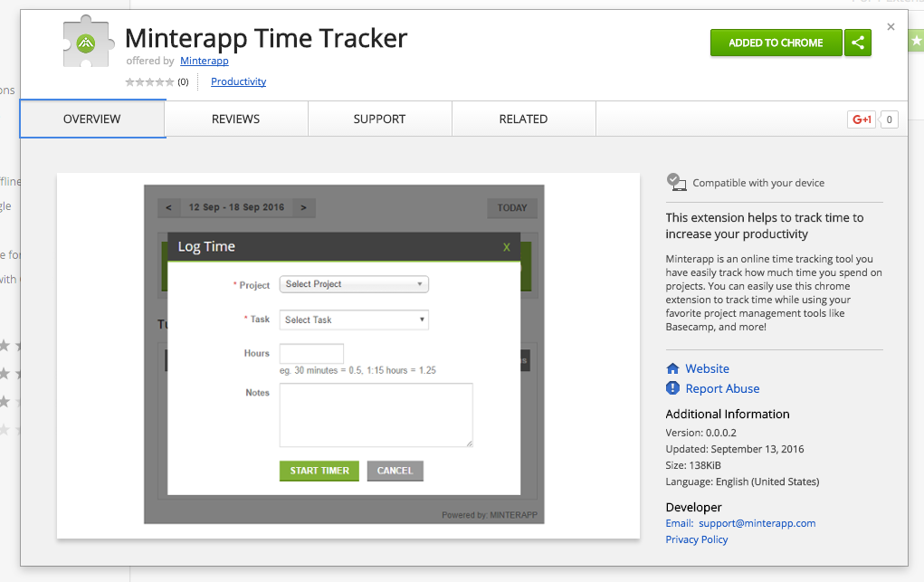Open the Minterapp developer link

click(204, 61)
